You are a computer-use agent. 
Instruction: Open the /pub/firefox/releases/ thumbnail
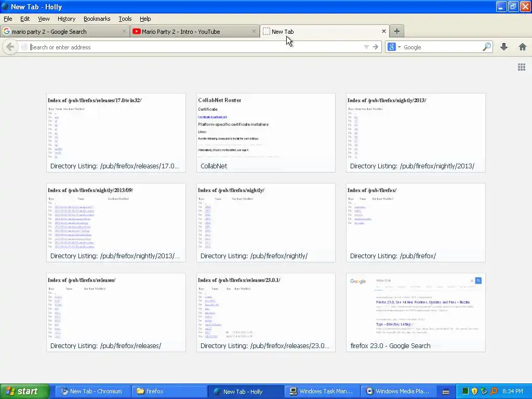pyautogui.click(x=116, y=312)
